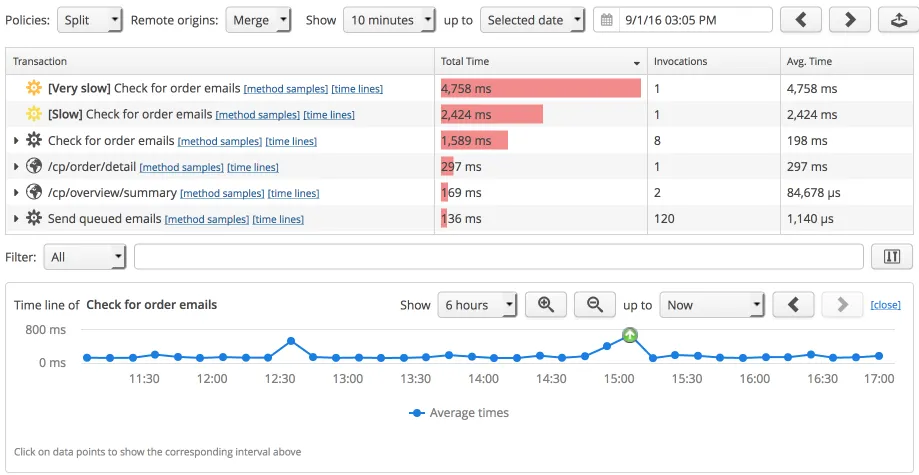Open the Show 10 minutes dropdown
This screenshot has height=475, width=919.
point(389,20)
